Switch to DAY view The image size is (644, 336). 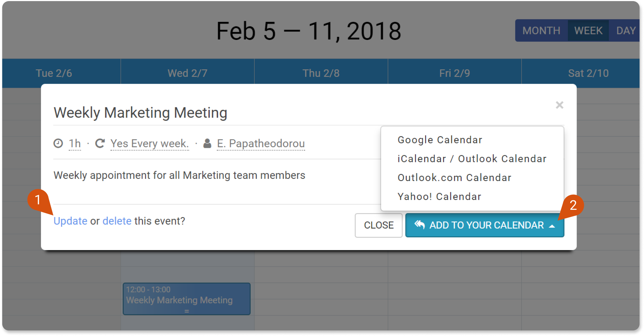[x=626, y=30]
